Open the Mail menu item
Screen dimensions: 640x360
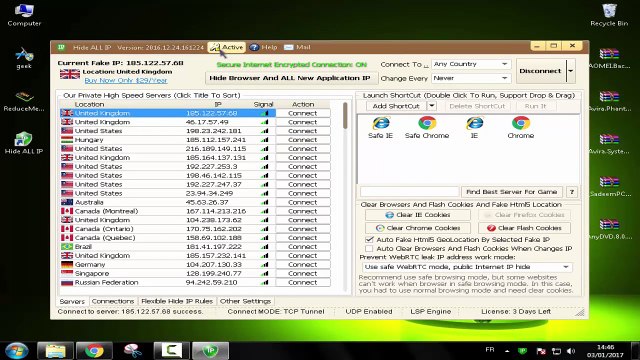click(297, 47)
